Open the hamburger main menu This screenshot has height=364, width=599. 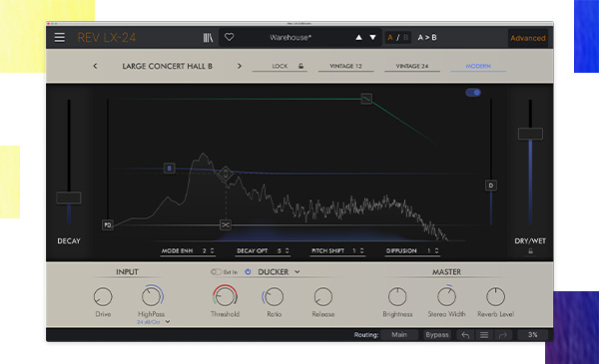pyautogui.click(x=59, y=37)
